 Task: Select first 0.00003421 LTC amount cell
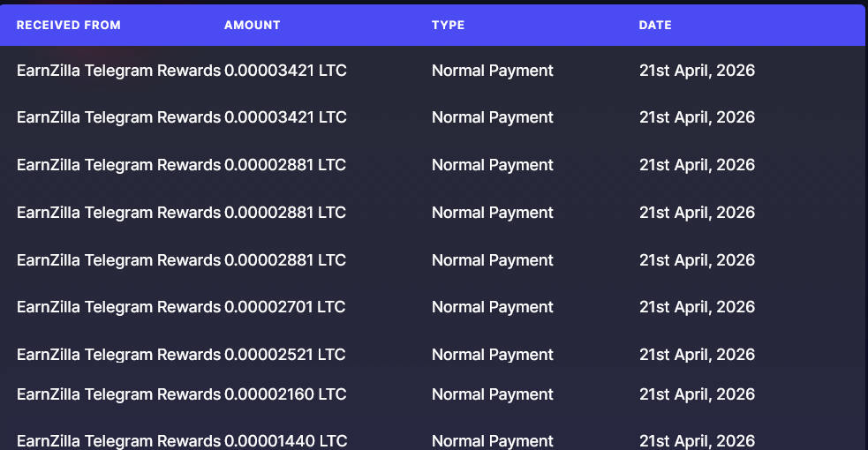[285, 71]
